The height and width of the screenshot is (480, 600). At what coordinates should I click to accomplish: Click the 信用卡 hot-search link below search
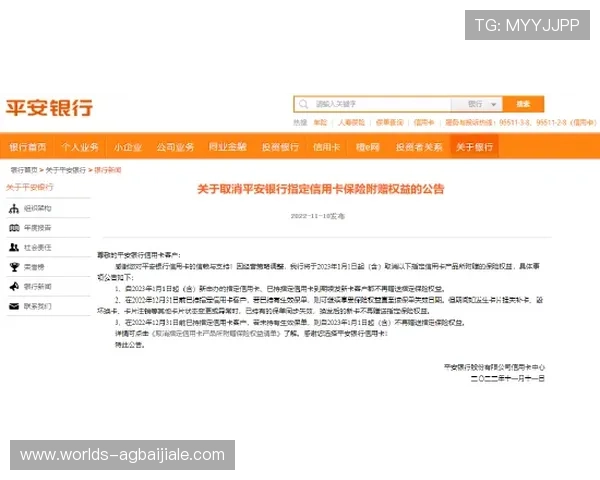(424, 122)
